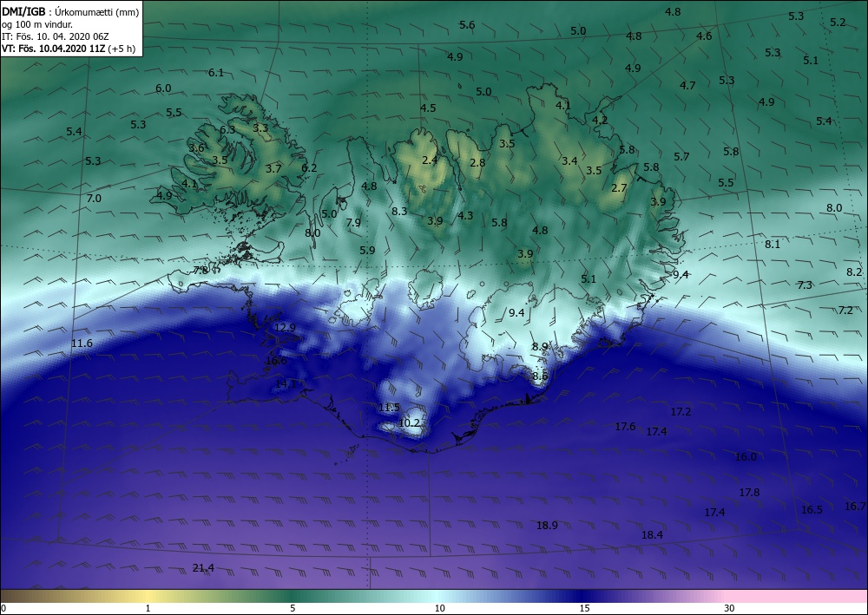868x615 pixels.
Task: Click the 8.1 value on the map
Action: 773,244
